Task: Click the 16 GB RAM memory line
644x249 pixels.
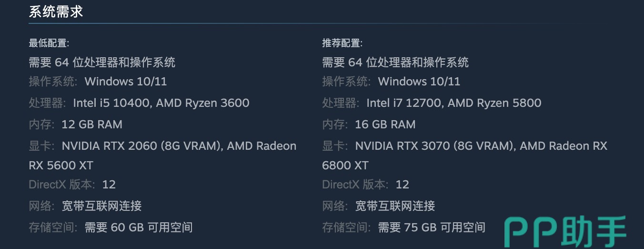Action: [385, 124]
